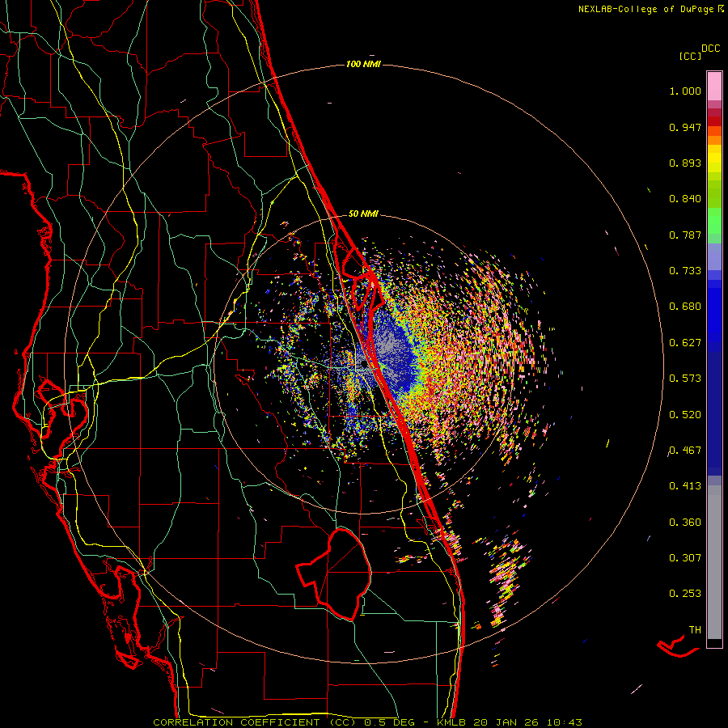Click the 0.467 legend value

685,451
